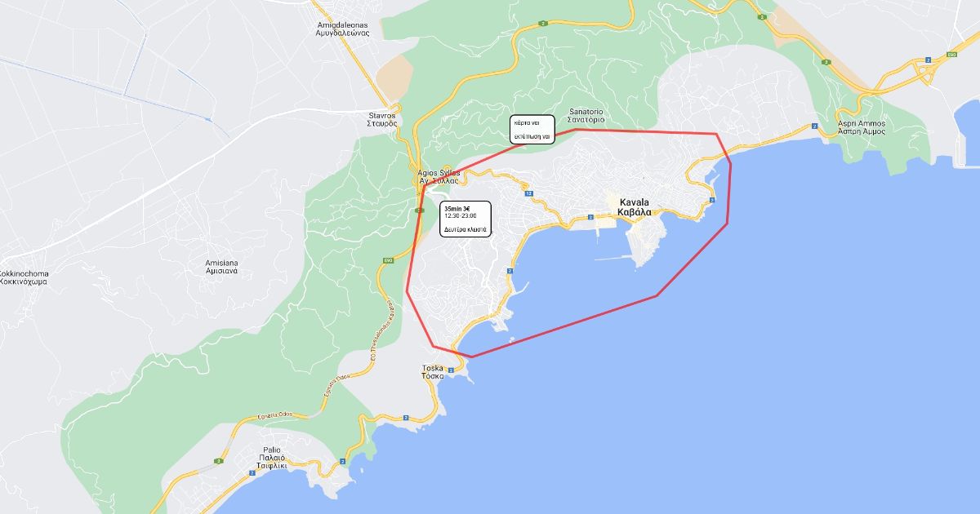Open the κάρτα ναι info box
Viewport: 980px width, 514px height.
click(x=532, y=130)
